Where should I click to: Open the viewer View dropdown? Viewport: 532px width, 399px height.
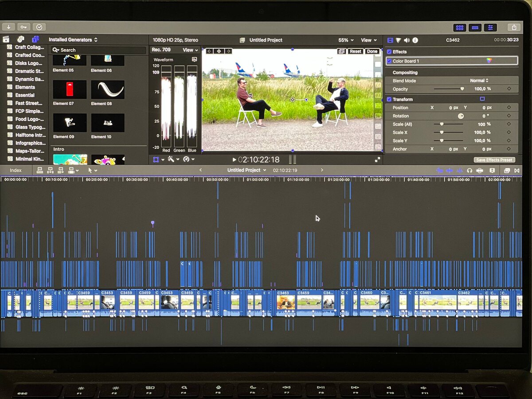point(369,40)
